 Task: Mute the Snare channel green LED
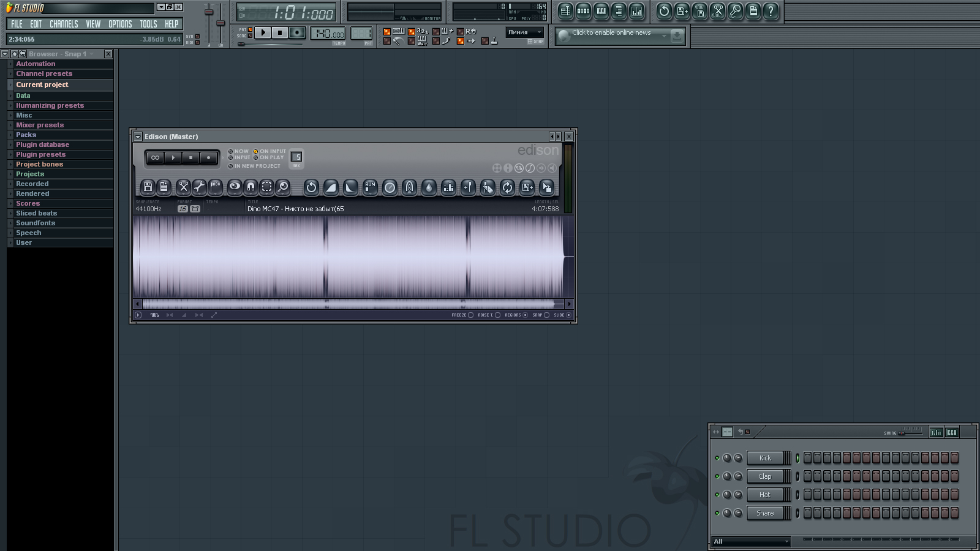coord(717,513)
